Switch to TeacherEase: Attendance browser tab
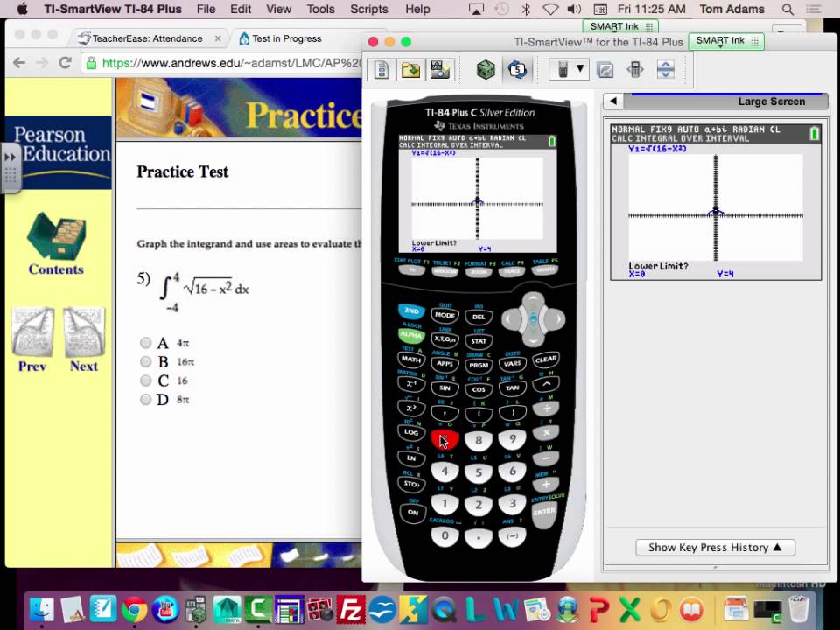Screen dimensions: 840x630 [x=147, y=38]
